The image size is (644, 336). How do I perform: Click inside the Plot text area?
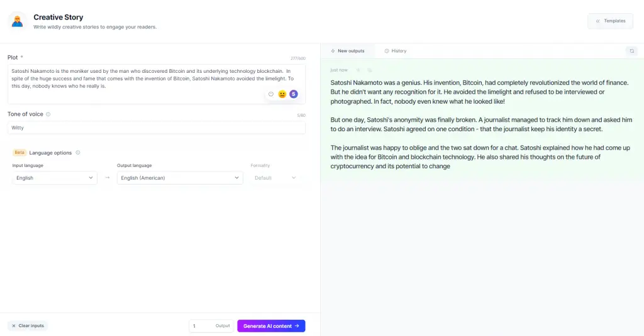coord(156,84)
